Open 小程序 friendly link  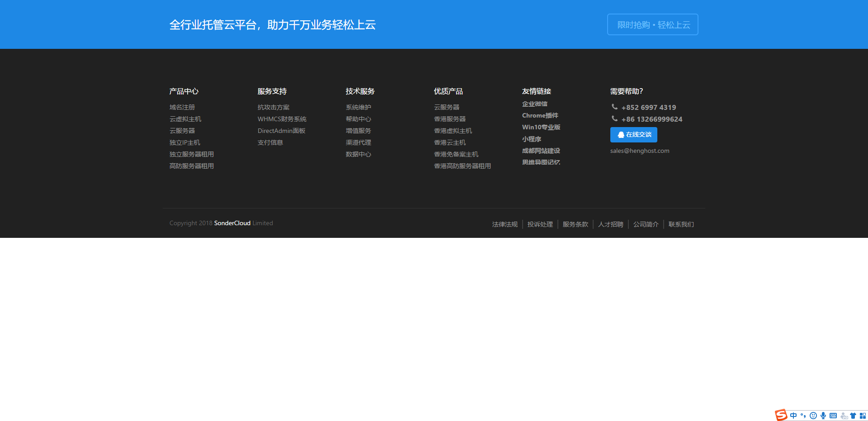[532, 139]
